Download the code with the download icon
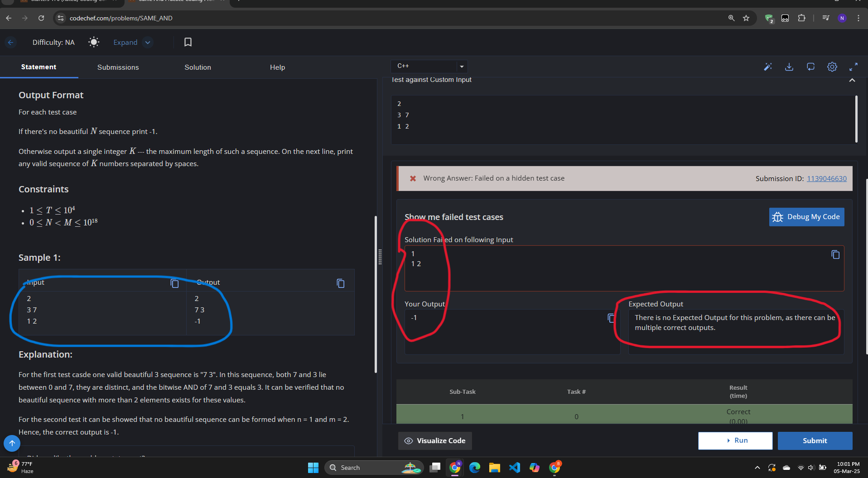Screen dimensions: 868x478 tap(789, 67)
